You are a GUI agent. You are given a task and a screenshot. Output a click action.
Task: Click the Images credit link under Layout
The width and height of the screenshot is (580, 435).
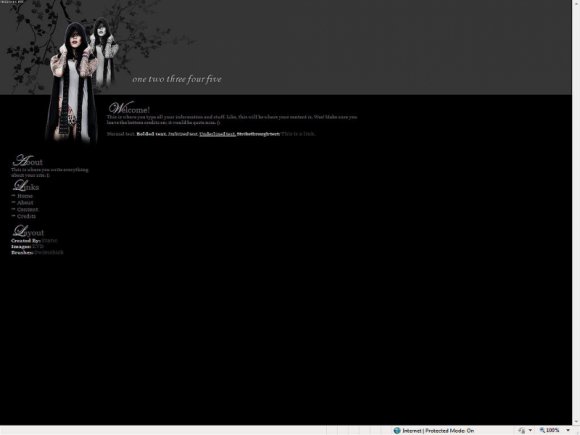pyautogui.click(x=38, y=246)
